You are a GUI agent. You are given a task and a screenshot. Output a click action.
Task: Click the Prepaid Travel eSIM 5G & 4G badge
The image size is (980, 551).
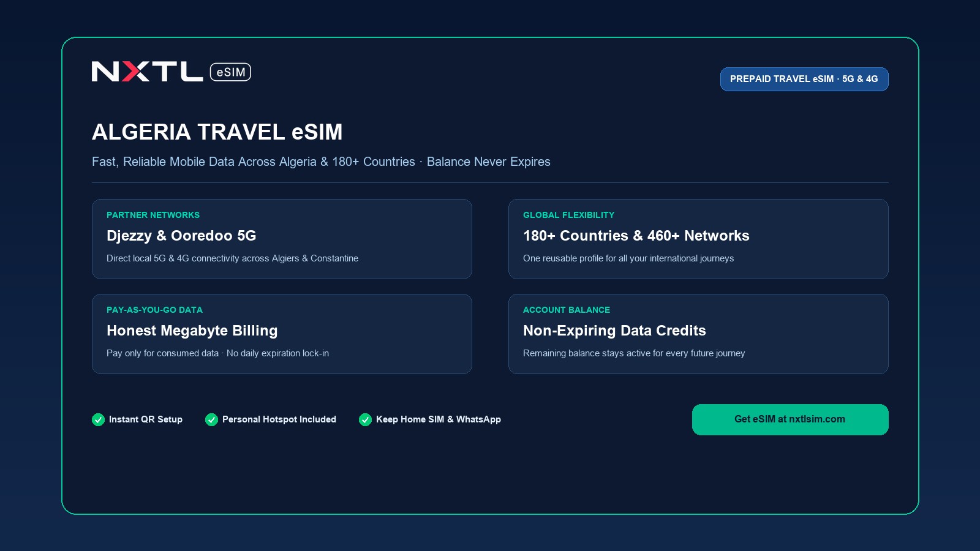tap(804, 79)
